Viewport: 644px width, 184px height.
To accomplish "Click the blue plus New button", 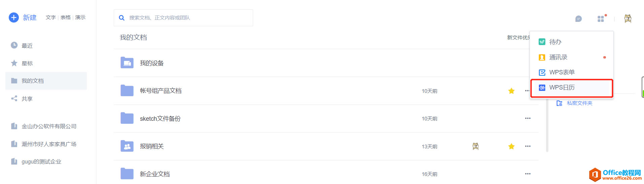I will coord(14,17).
